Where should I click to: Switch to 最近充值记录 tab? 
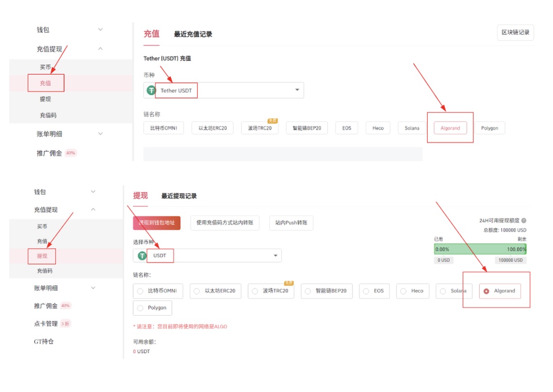[193, 34]
